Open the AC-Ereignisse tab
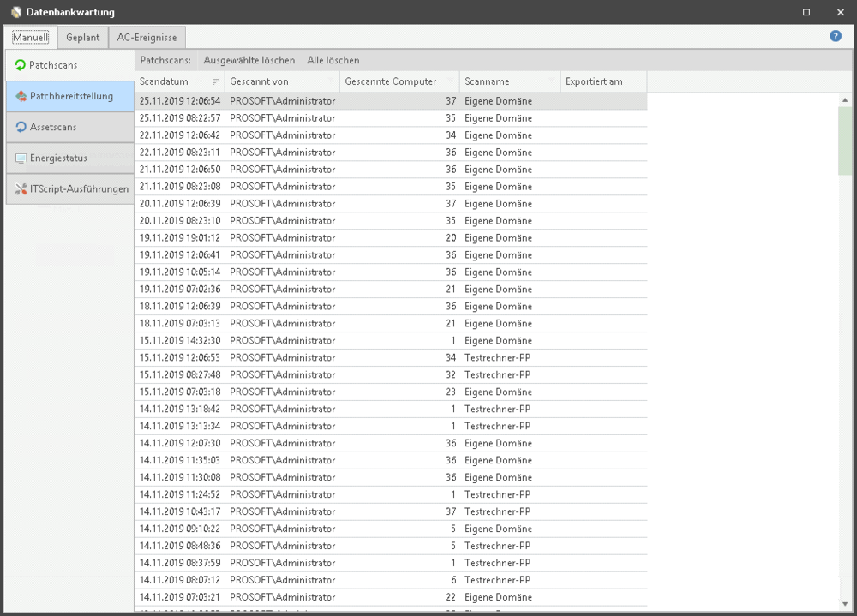The width and height of the screenshot is (857, 616). pyautogui.click(x=147, y=37)
